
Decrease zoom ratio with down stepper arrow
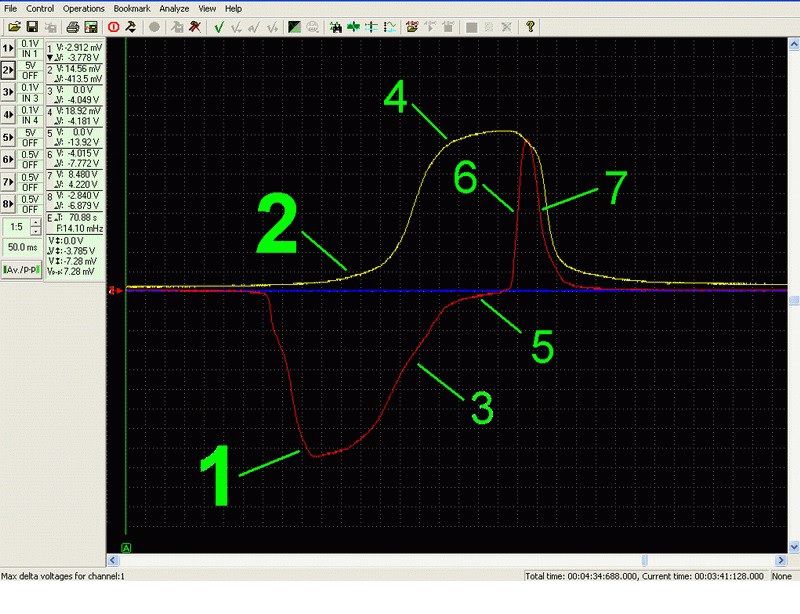point(36,231)
